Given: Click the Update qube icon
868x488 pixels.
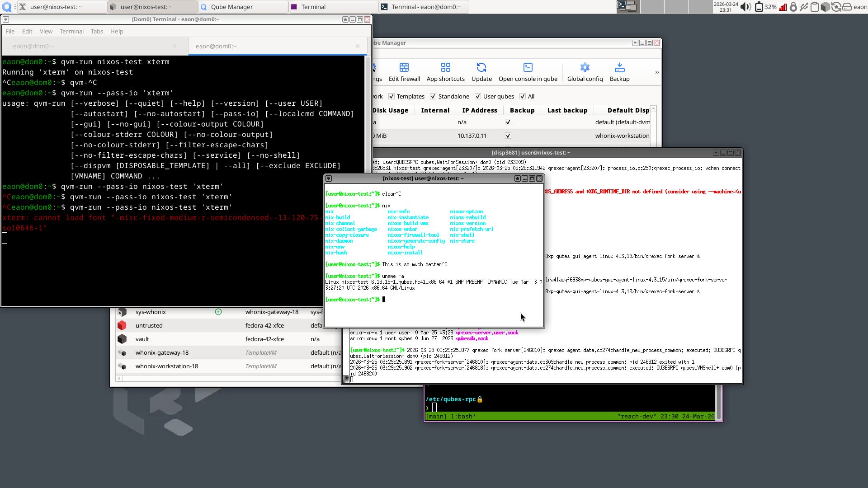Looking at the screenshot, I should pyautogui.click(x=481, y=68).
